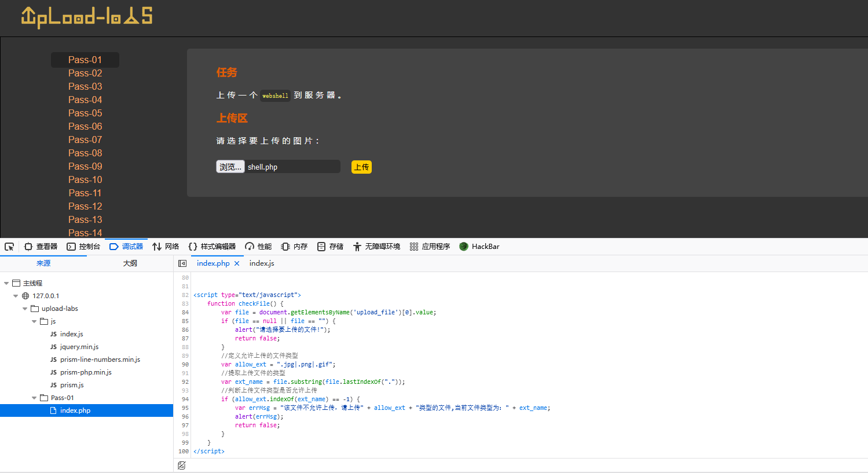The image size is (868, 473).
Task: Go to the Pass-14 link
Action: point(85,233)
